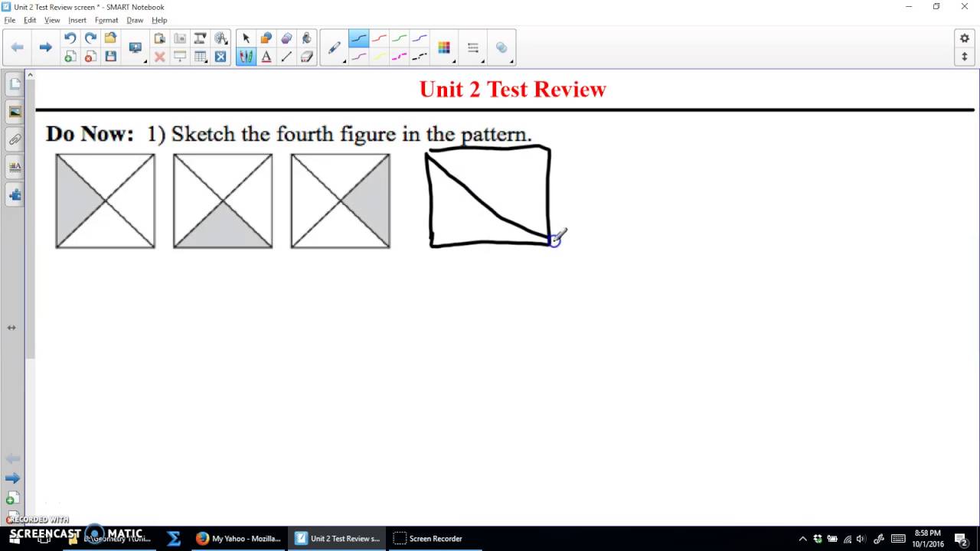The width and height of the screenshot is (980, 551).
Task: Add a new page with the toolbar icon
Action: (x=70, y=57)
